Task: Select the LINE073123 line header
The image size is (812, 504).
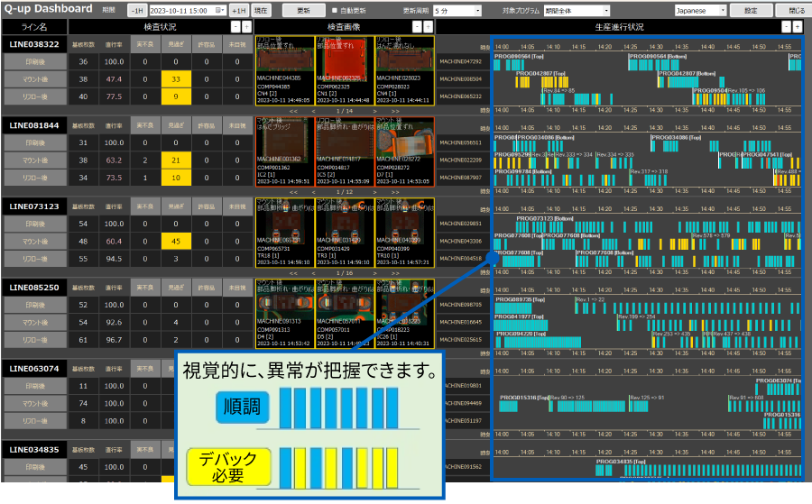Action: (x=34, y=206)
